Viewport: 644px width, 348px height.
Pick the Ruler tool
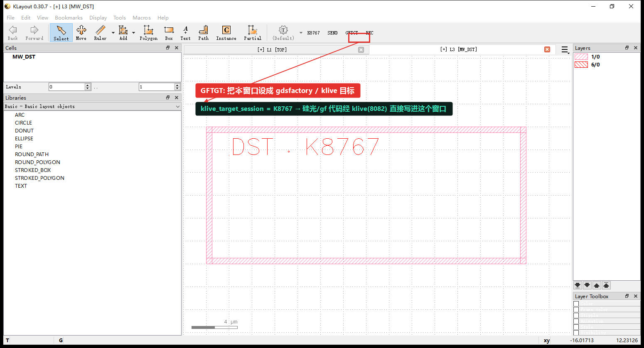[100, 33]
